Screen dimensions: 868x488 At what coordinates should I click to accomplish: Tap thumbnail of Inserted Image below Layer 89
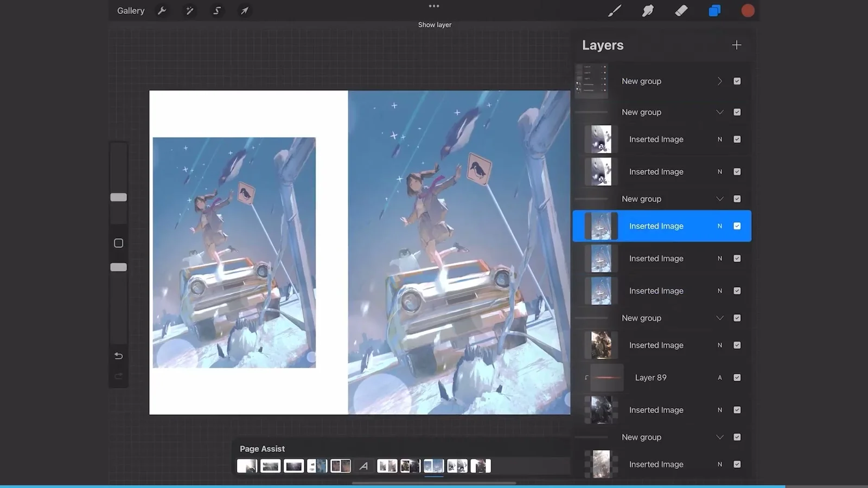click(601, 410)
